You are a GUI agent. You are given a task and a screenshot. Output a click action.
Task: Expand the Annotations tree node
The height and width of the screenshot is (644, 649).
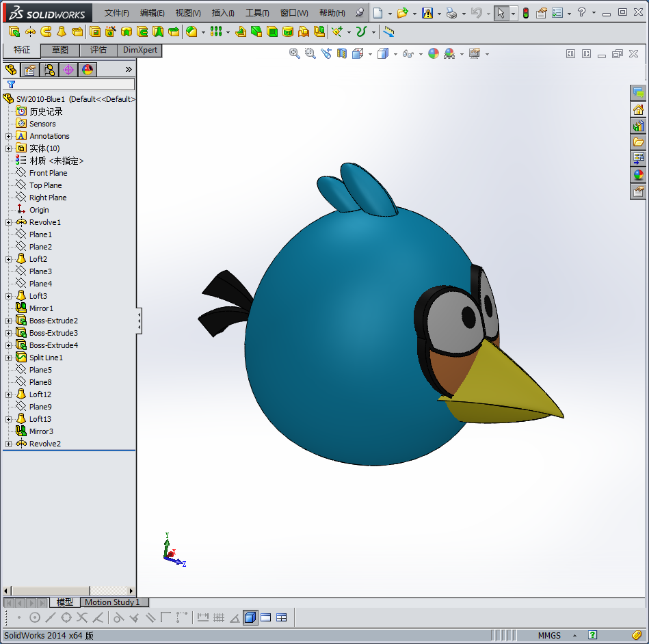coord(8,136)
